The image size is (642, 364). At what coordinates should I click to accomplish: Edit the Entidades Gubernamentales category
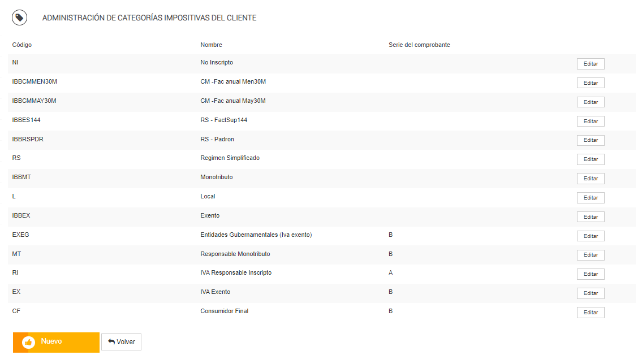(591, 236)
